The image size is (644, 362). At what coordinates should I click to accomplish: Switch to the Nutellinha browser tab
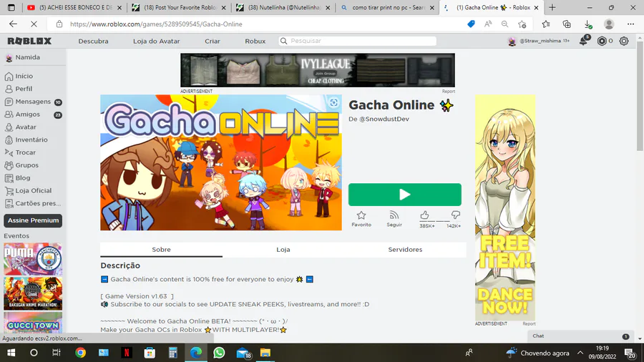pyautogui.click(x=285, y=7)
